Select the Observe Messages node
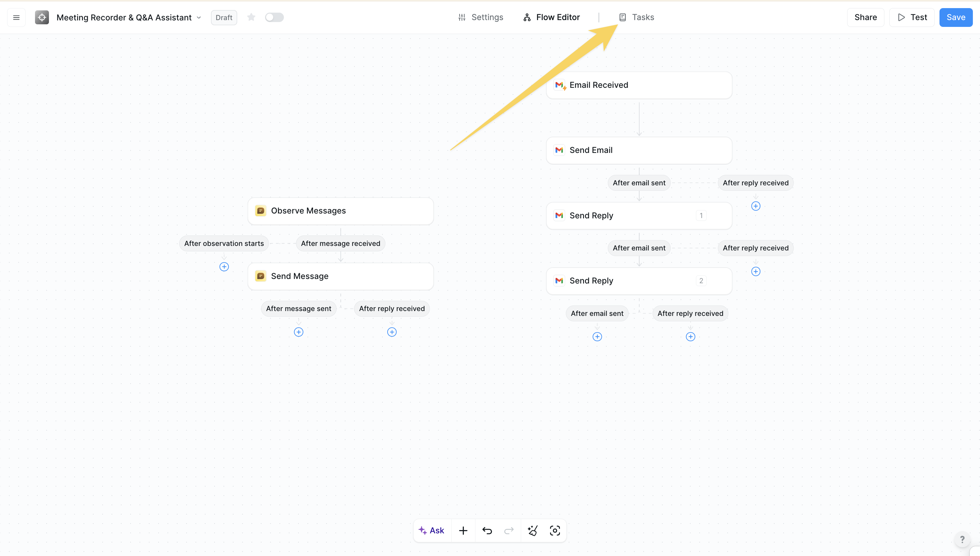Image resolution: width=980 pixels, height=556 pixels. pos(340,211)
